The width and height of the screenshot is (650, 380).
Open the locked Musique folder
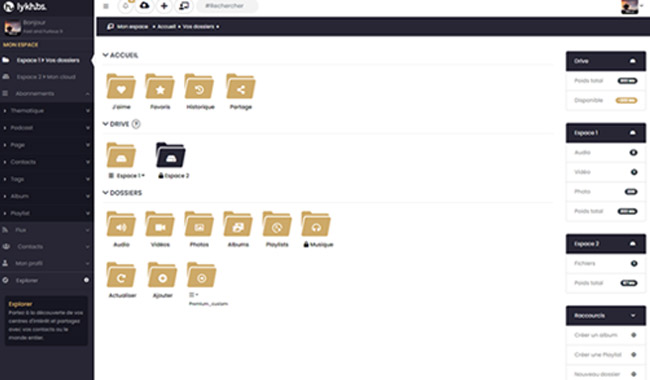[316, 224]
